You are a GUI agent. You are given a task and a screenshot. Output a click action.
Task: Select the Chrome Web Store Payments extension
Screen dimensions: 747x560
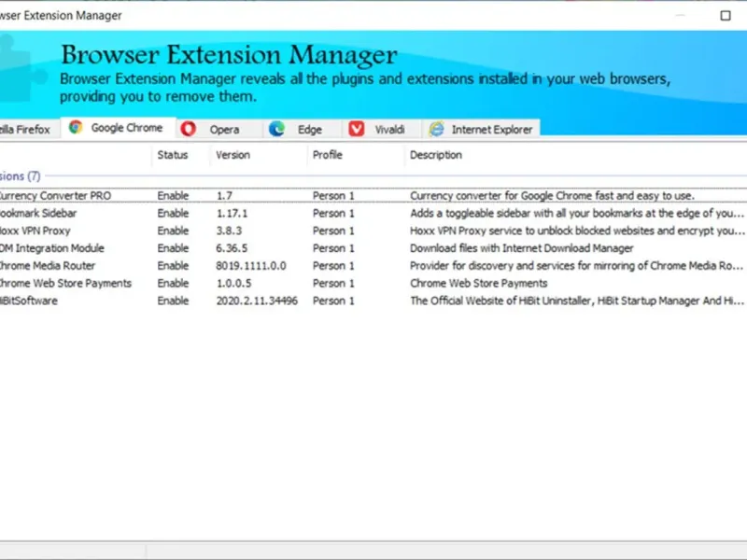click(65, 284)
